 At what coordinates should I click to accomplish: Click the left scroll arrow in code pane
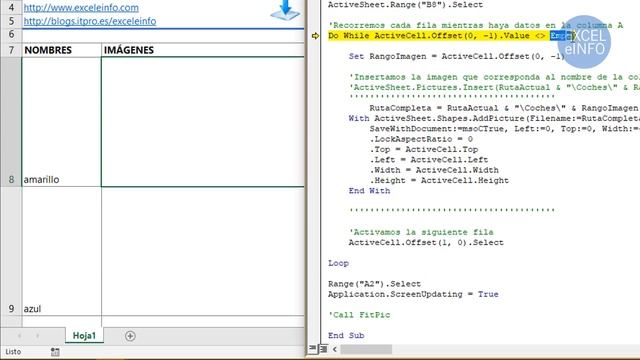[x=335, y=349]
